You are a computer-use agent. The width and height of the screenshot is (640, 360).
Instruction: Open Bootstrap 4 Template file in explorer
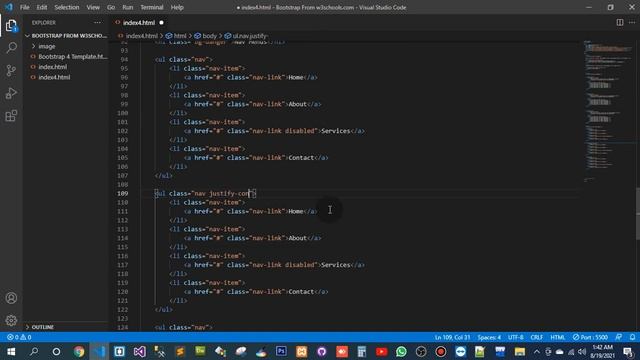[x=73, y=56]
